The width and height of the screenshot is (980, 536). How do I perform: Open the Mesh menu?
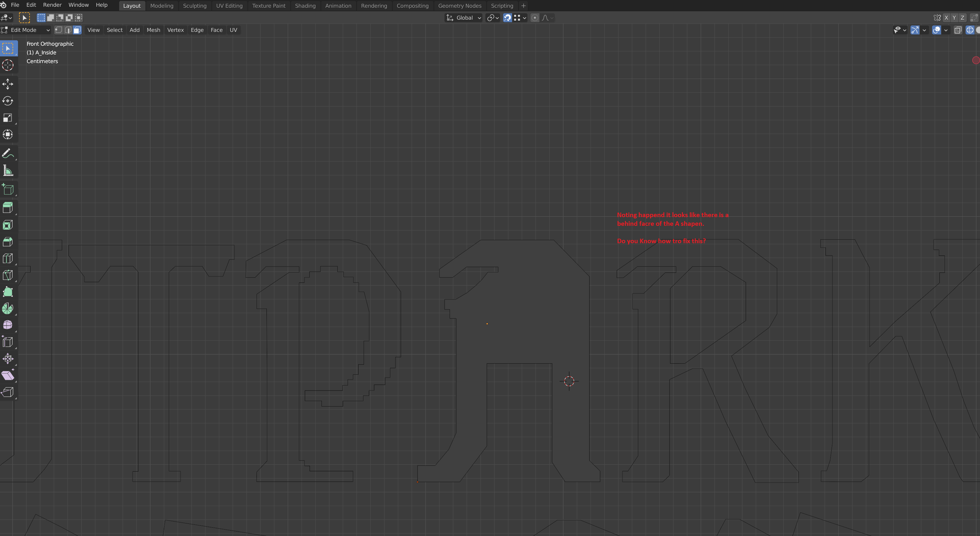click(x=153, y=30)
